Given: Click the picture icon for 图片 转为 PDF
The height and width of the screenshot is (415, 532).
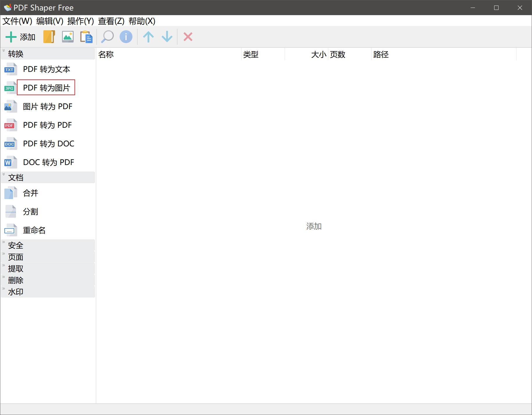Looking at the screenshot, I should 10,107.
